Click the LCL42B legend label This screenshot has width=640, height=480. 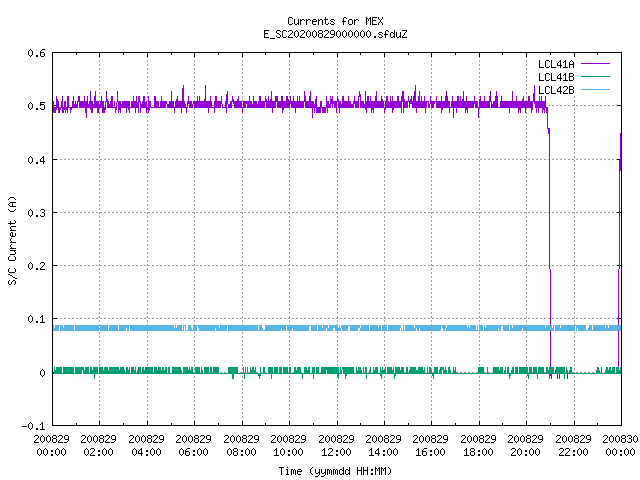[556, 90]
